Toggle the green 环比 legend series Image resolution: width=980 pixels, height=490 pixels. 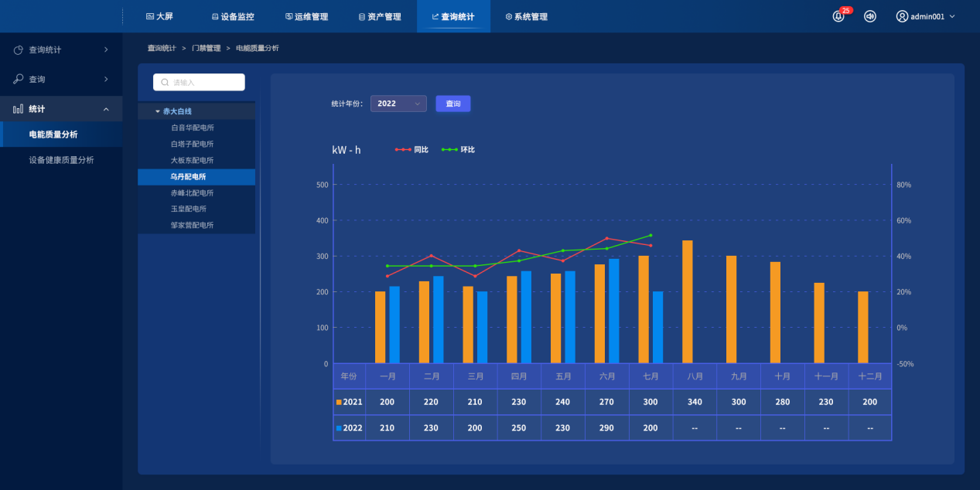458,149
